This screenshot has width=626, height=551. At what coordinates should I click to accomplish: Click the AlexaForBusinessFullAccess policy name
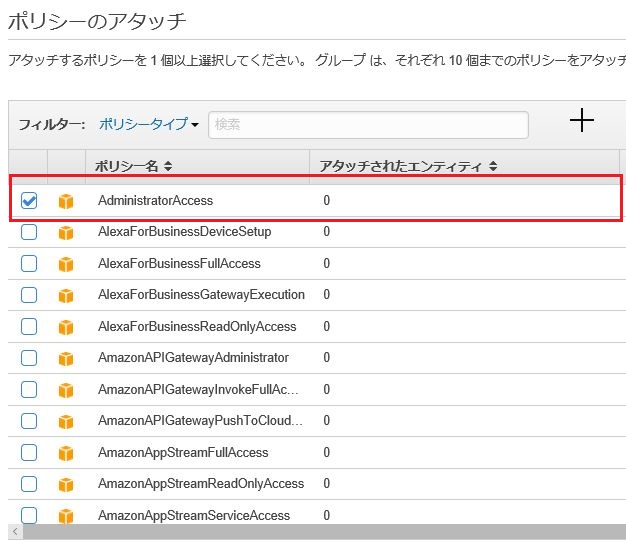[x=179, y=264]
